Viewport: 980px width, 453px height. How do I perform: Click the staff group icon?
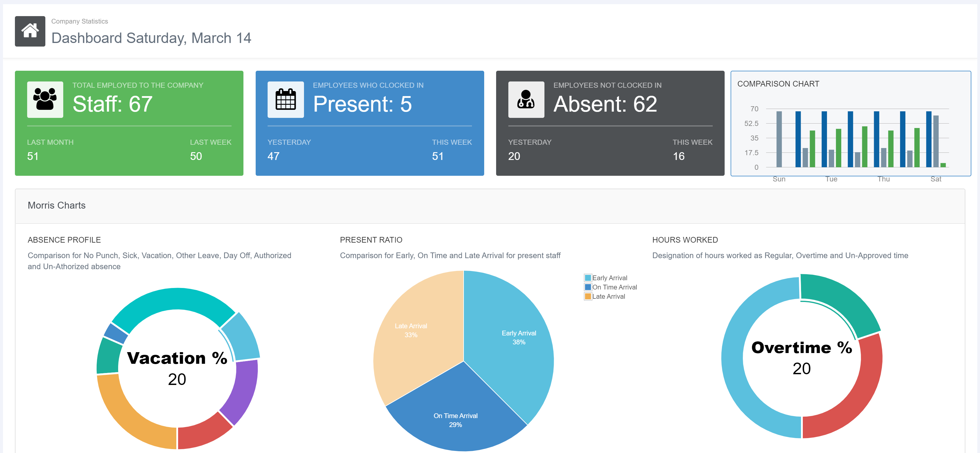coord(45,99)
